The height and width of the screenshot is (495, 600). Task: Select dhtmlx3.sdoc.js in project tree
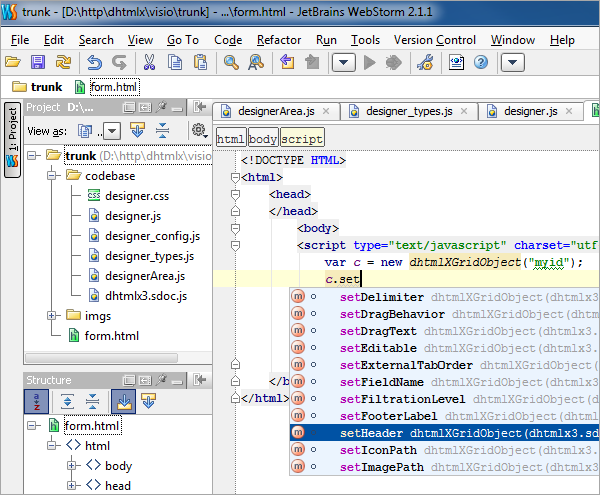coord(138,296)
